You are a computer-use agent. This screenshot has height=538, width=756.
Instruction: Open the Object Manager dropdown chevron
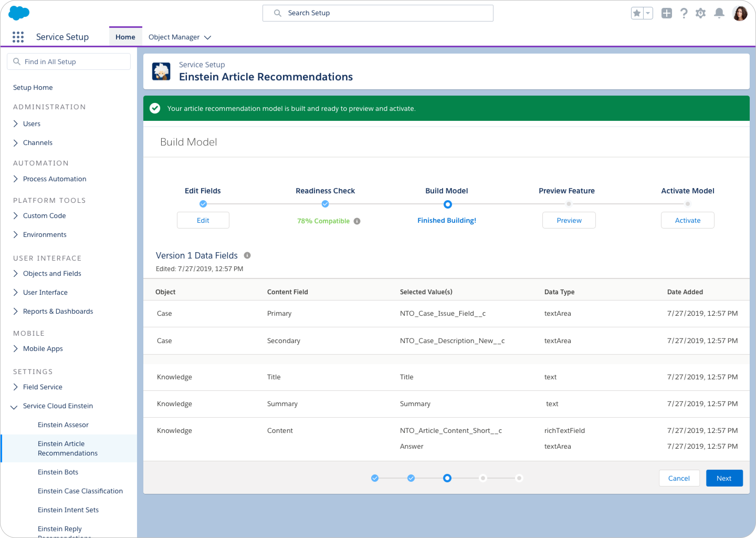208,38
